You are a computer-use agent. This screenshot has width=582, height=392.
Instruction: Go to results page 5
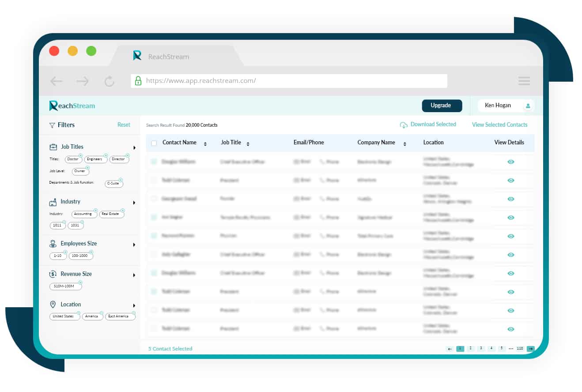502,348
